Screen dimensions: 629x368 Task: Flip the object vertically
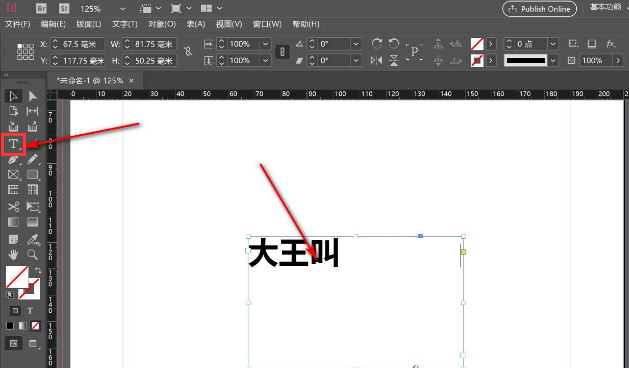pos(394,61)
